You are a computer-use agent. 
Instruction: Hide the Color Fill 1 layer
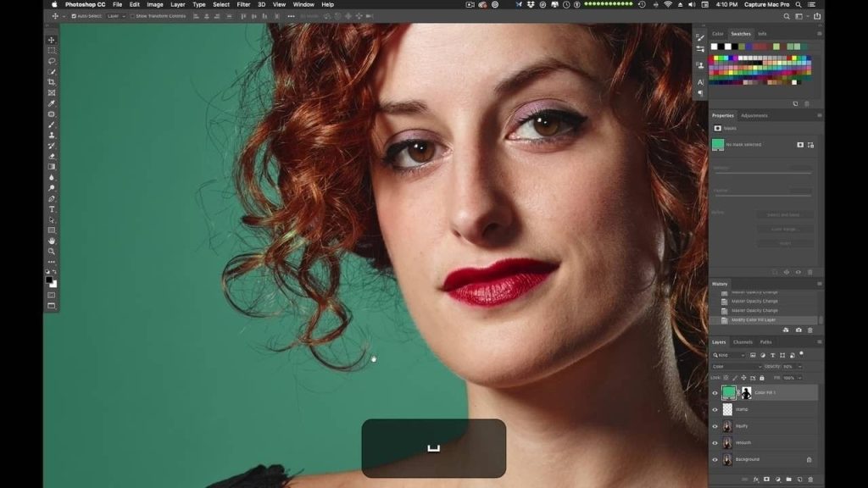715,393
